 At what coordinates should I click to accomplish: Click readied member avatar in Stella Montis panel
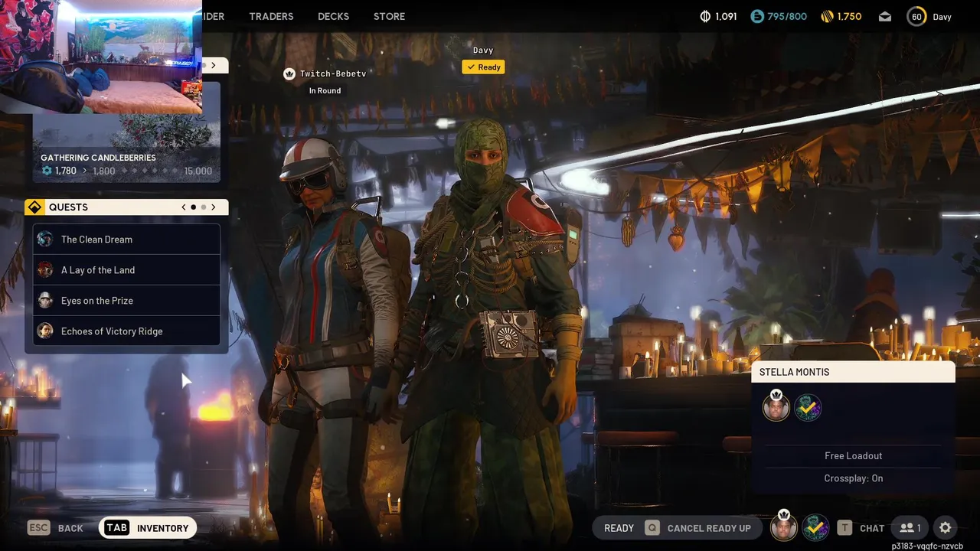point(808,408)
